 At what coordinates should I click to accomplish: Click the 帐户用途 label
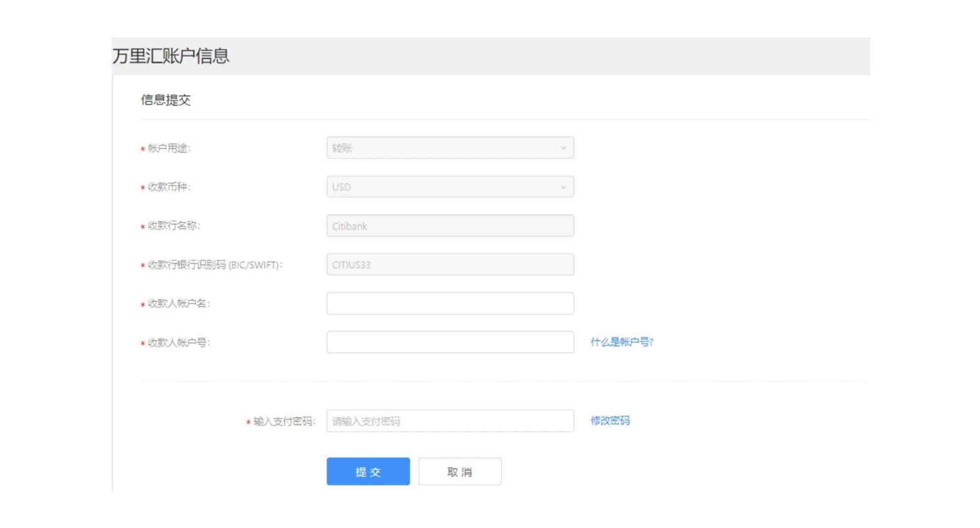coord(169,148)
